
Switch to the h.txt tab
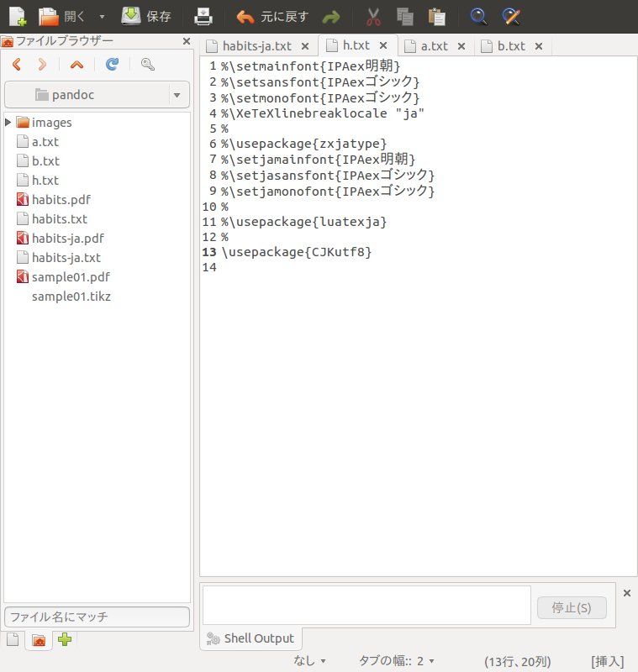(x=356, y=45)
